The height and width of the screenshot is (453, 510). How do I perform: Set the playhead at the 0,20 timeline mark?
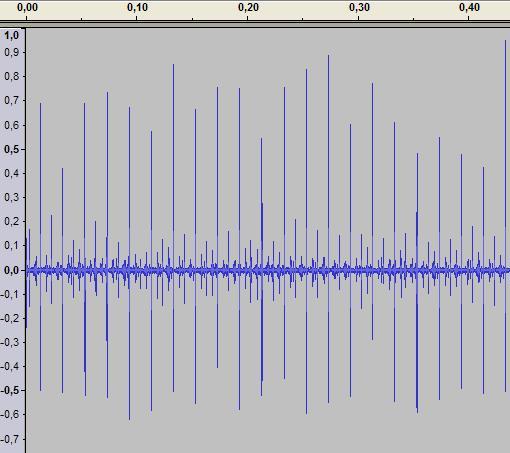pos(248,8)
